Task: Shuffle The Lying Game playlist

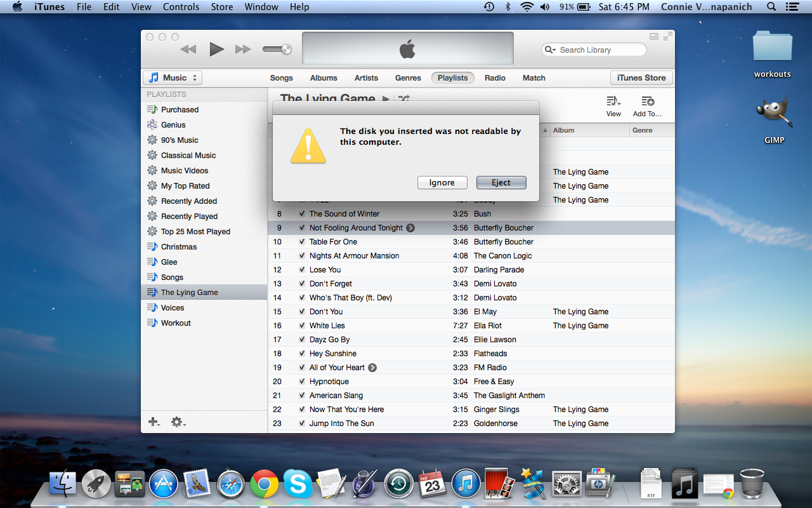Action: [x=403, y=99]
